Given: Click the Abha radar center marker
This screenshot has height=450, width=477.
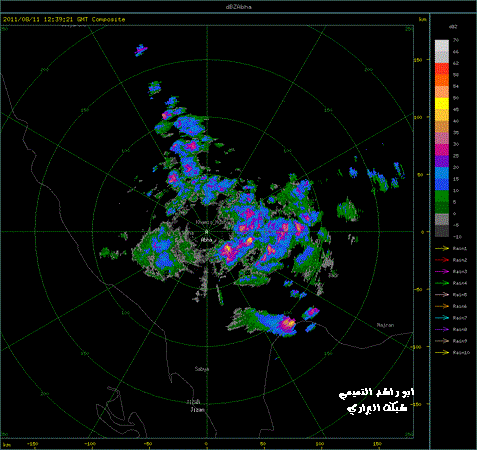Looking at the screenshot, I should (x=207, y=232).
